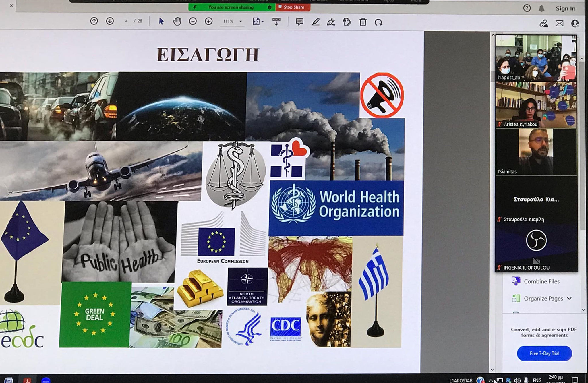This screenshot has height=383, width=588.
Task: Click the 'You are screen sharing' indicator
Action: click(232, 7)
